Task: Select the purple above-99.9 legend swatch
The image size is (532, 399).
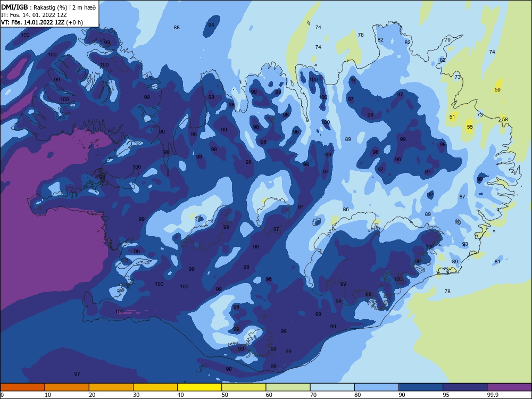Action: 509,387
